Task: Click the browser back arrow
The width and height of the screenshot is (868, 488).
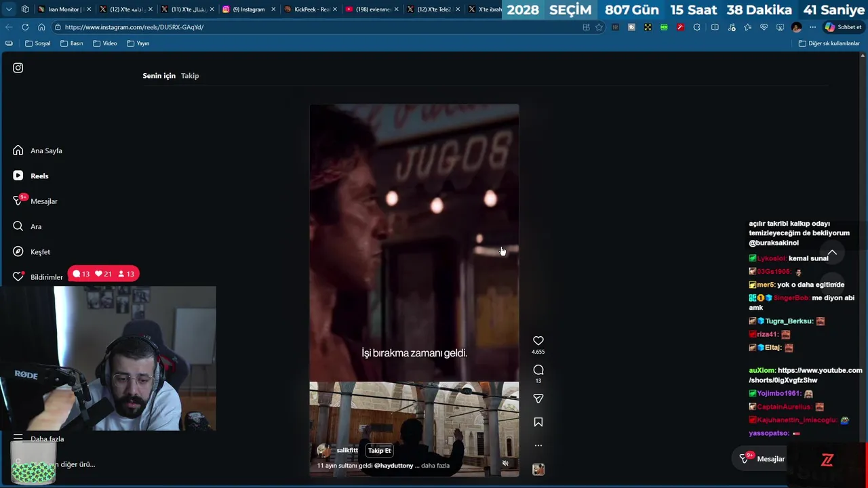Action: click(9, 27)
